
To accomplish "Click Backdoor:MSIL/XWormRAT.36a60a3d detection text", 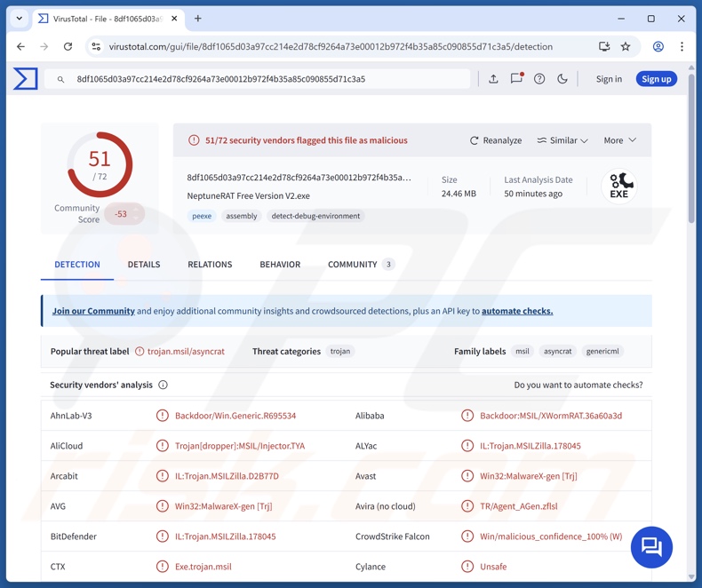I will (x=551, y=416).
